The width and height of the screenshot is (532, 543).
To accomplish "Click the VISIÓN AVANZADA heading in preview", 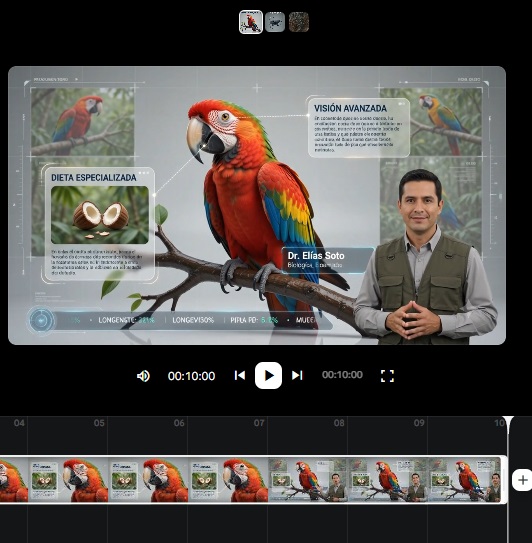I will [x=350, y=108].
